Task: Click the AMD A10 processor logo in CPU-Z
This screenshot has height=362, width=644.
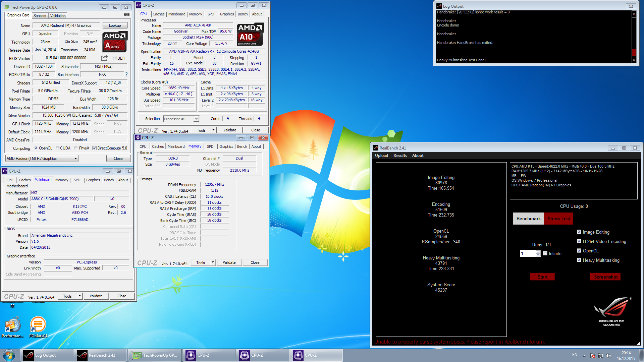Action: [x=250, y=35]
